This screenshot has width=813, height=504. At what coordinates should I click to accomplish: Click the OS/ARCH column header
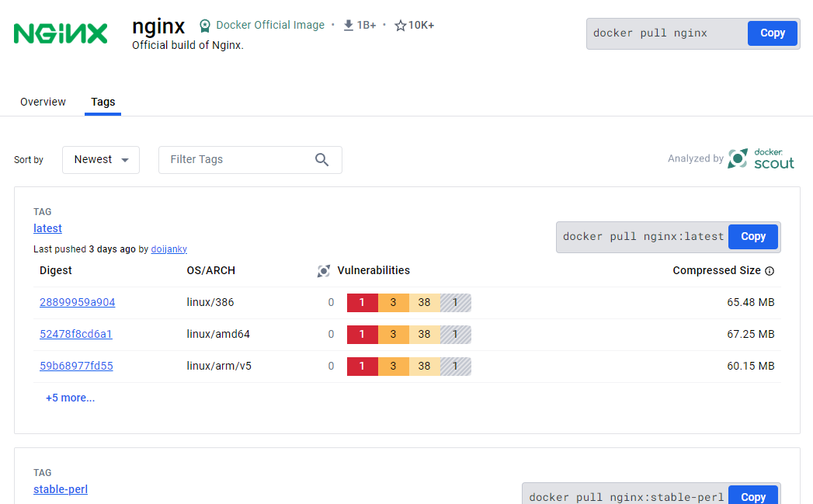(x=210, y=271)
